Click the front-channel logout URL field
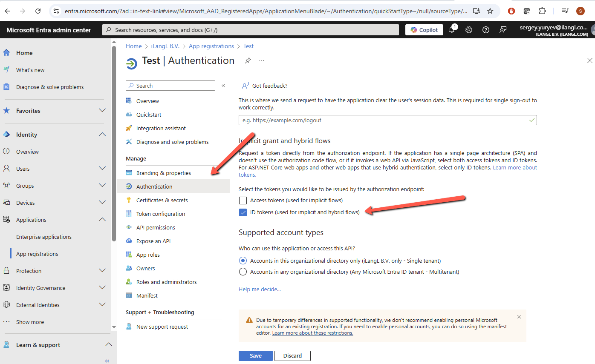The width and height of the screenshot is (595, 364). (388, 120)
